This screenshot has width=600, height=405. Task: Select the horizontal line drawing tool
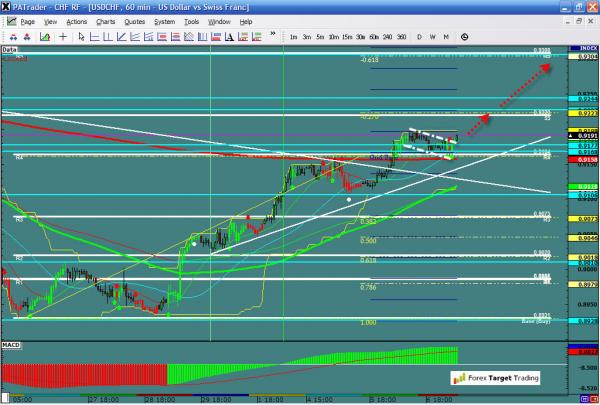tap(94, 37)
